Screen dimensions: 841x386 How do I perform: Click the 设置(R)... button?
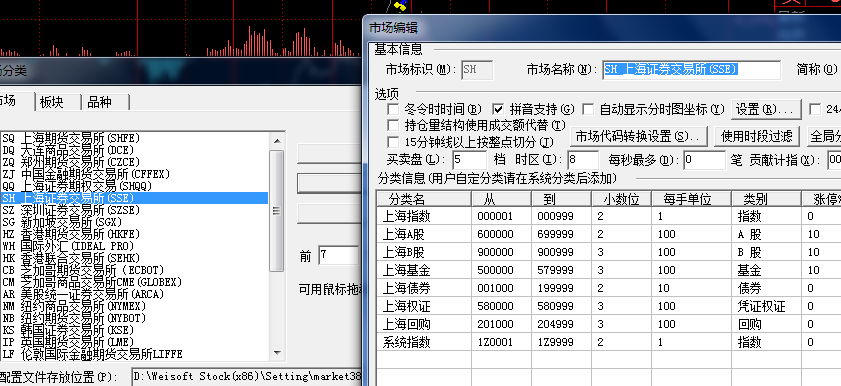pos(765,109)
